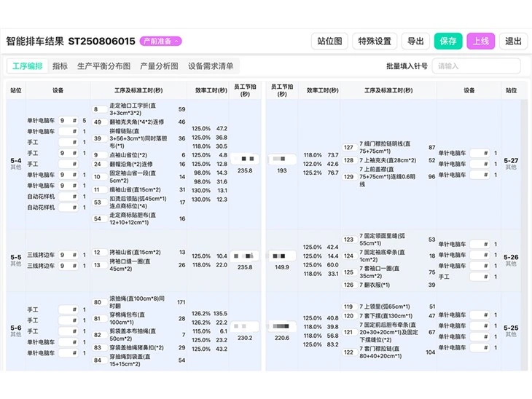
Task: Click process number box 119
Action: (x=350, y=307)
